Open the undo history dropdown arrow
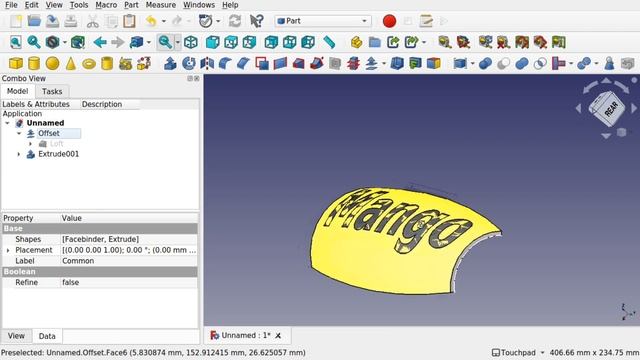 tap(164, 21)
